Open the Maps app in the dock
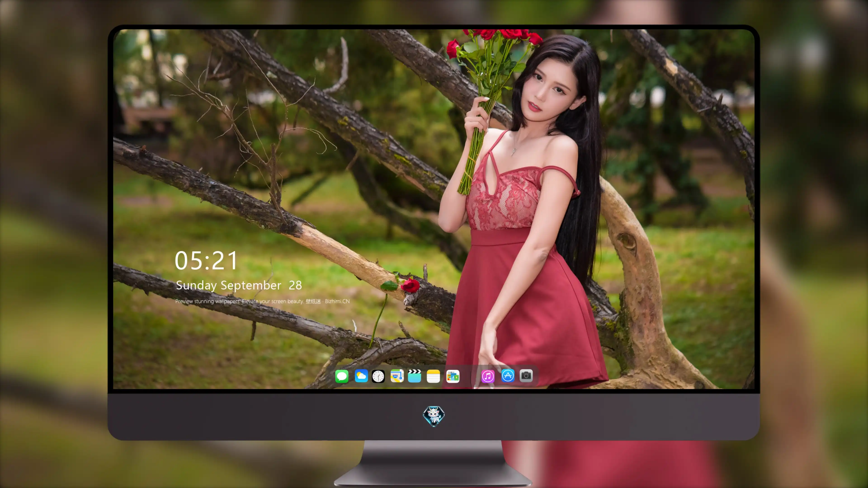Screen dimensions: 868x488 click(x=397, y=376)
